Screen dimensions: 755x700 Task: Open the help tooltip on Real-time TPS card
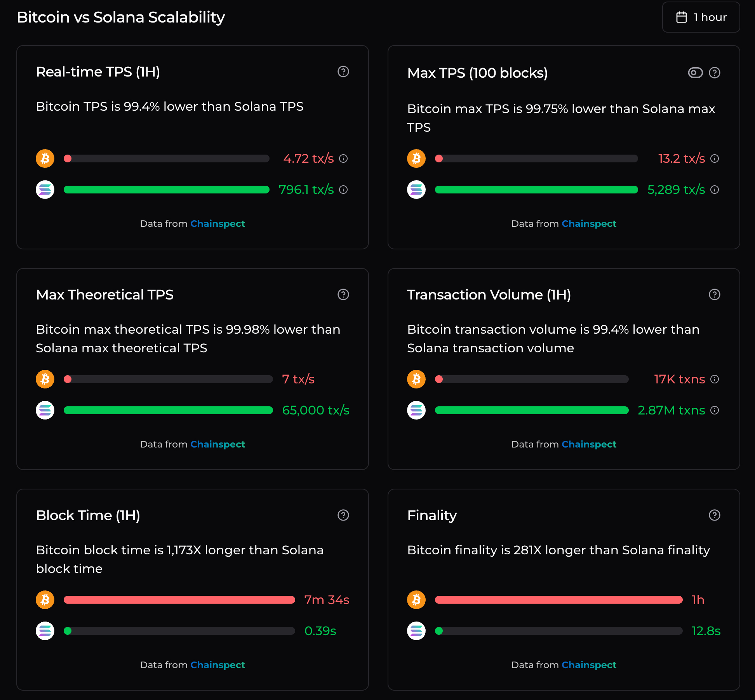pos(343,72)
